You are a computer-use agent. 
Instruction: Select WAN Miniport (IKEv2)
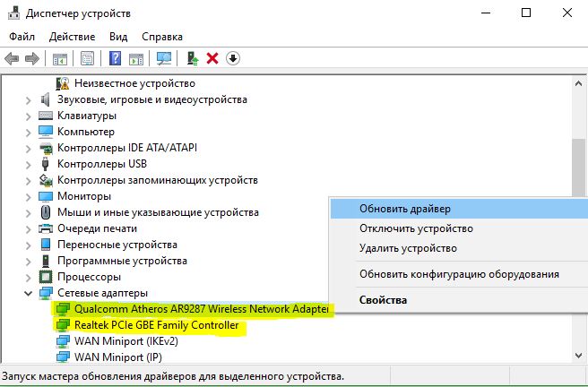click(x=126, y=341)
